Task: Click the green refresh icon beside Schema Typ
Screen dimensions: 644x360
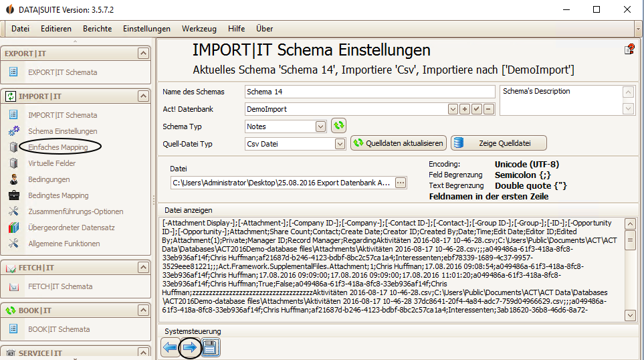Action: 339,125
